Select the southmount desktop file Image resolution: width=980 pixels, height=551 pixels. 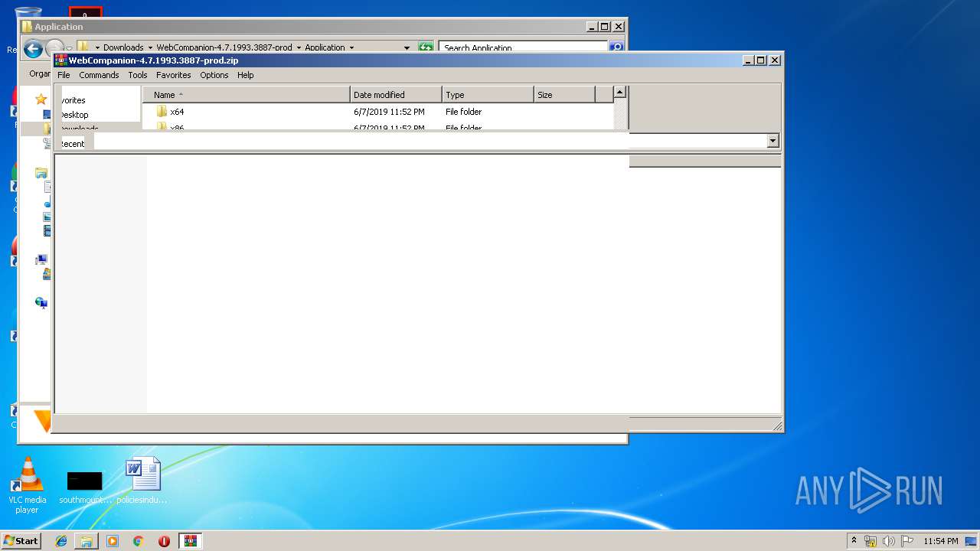(x=85, y=487)
